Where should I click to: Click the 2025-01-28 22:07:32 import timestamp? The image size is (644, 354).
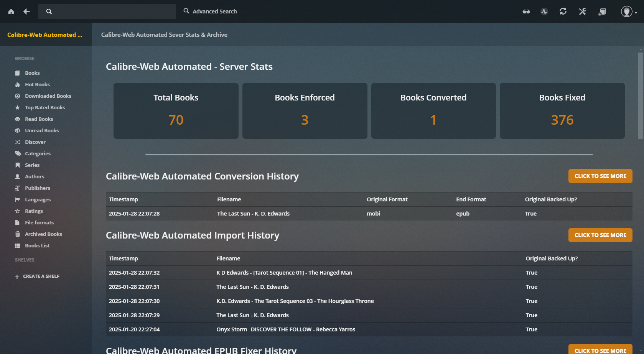tap(134, 273)
